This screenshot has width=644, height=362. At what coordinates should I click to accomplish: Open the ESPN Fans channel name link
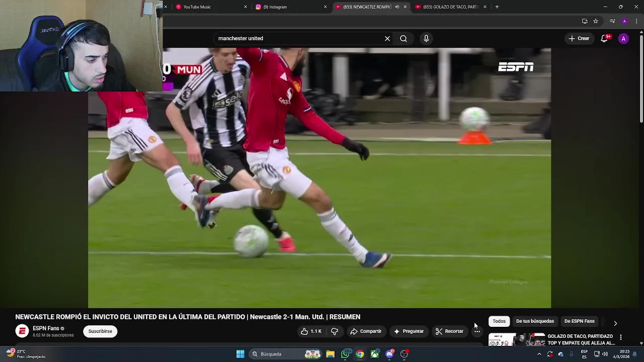click(x=46, y=328)
